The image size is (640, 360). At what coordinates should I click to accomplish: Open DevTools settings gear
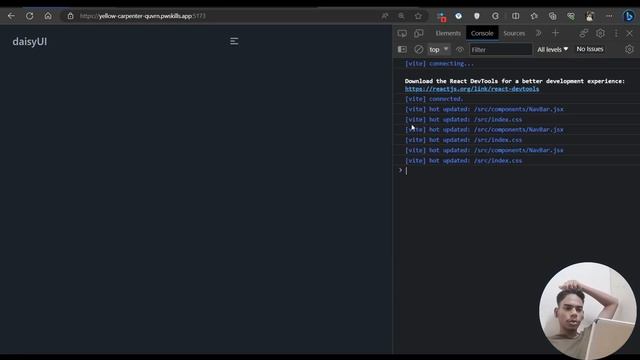600,33
